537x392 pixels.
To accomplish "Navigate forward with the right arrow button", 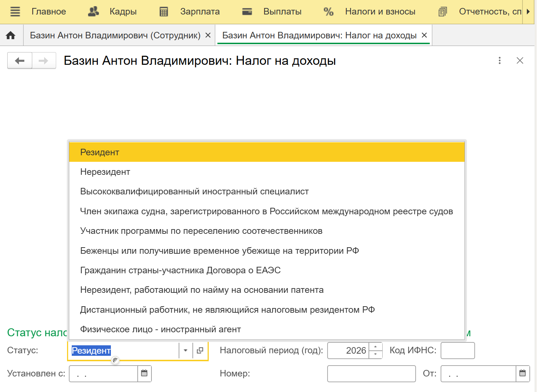I will (44, 60).
